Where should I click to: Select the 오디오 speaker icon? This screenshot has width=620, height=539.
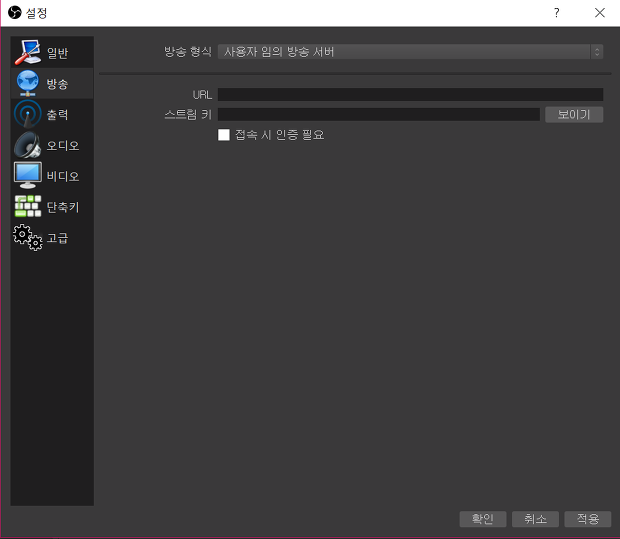[x=28, y=145]
